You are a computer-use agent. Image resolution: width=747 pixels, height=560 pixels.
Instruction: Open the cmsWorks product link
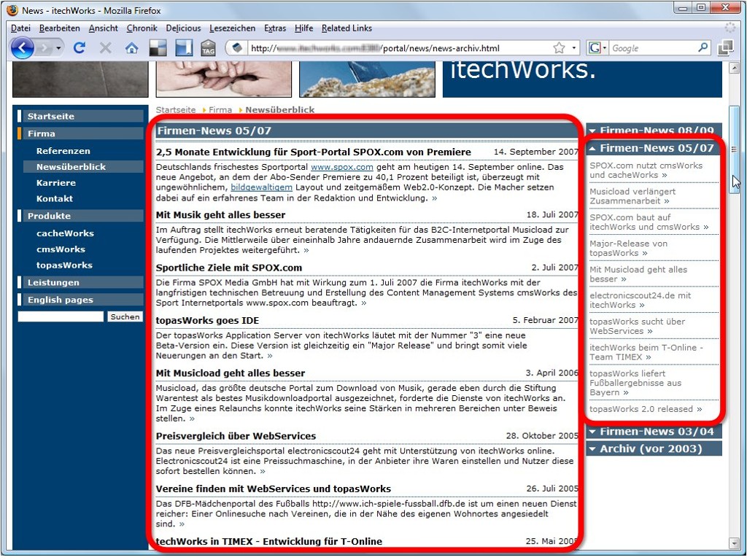click(x=61, y=249)
